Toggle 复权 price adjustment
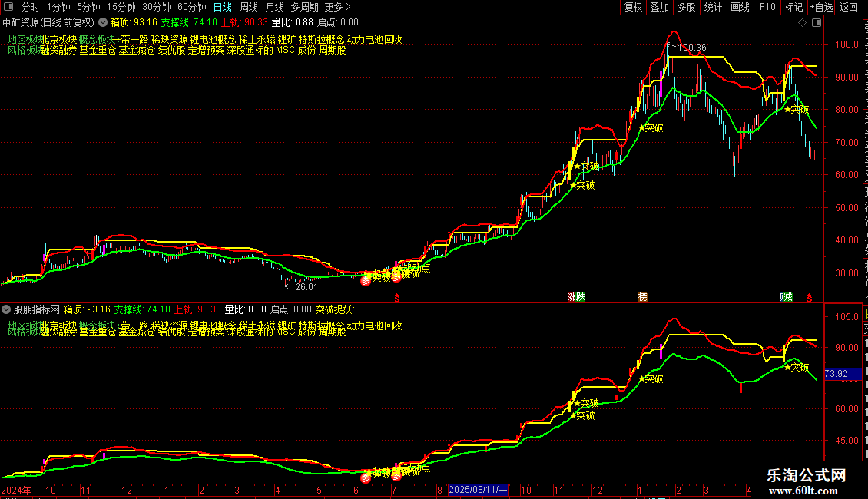The image size is (868, 499). pos(633,7)
